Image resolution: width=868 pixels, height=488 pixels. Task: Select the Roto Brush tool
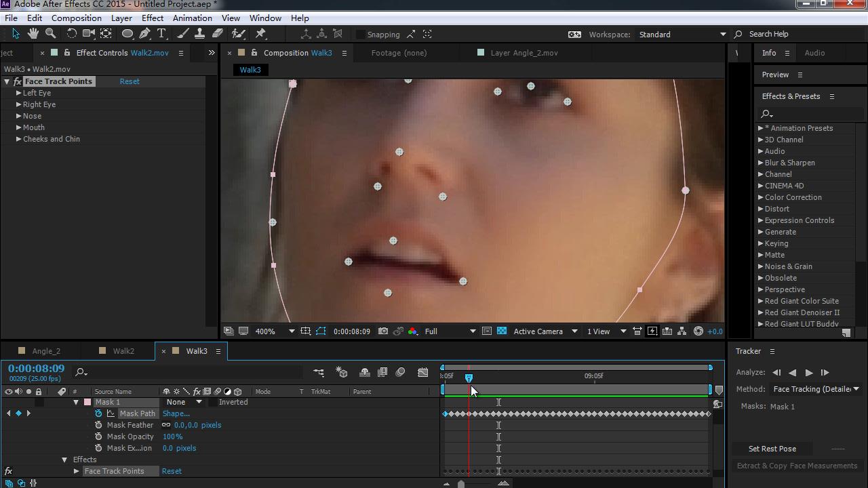238,34
